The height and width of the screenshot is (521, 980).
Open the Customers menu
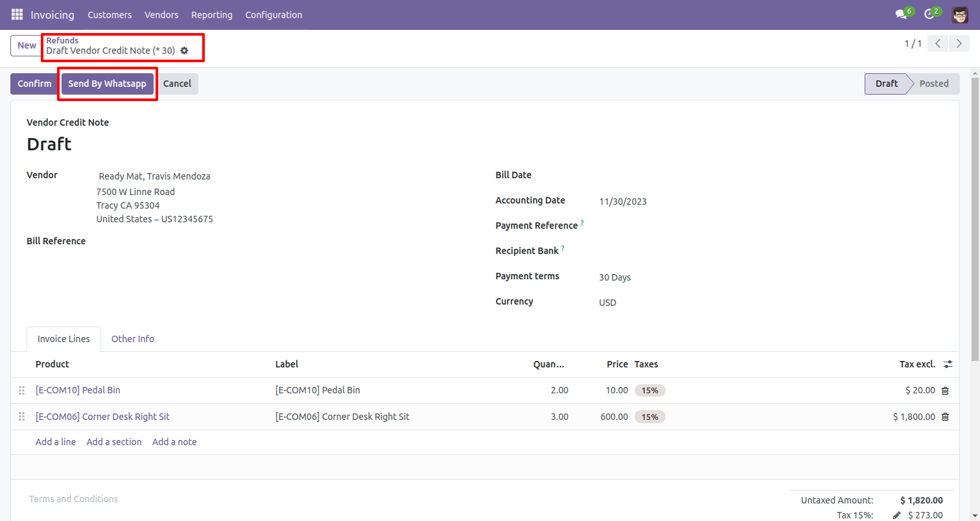(110, 14)
